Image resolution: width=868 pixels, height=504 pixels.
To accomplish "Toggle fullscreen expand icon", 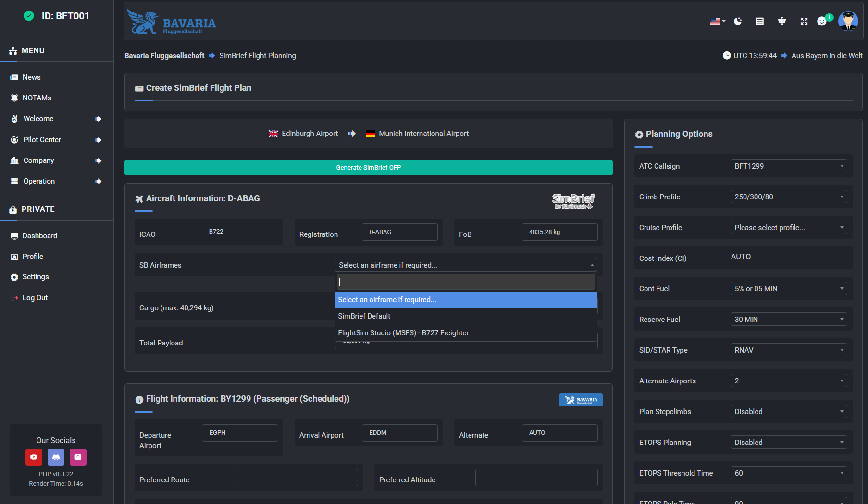I will [804, 21].
